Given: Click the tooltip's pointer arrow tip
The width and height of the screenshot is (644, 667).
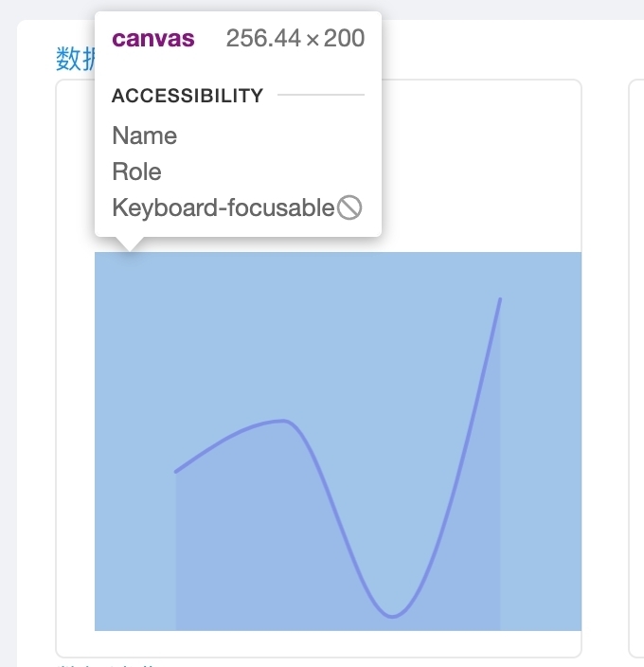Looking at the screenshot, I should pyautogui.click(x=130, y=250).
